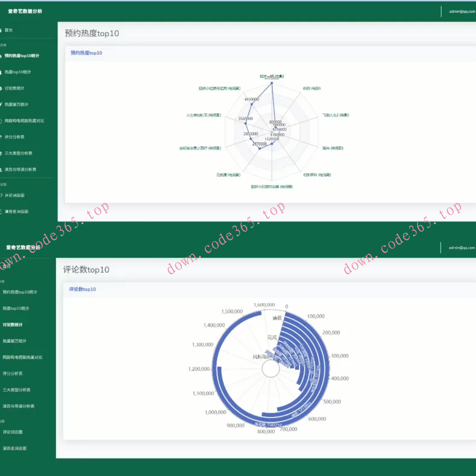This screenshot has width=476, height=476.
Task: Open 评论词云图 in the lower sidebar
Action: pyautogui.click(x=13, y=432)
